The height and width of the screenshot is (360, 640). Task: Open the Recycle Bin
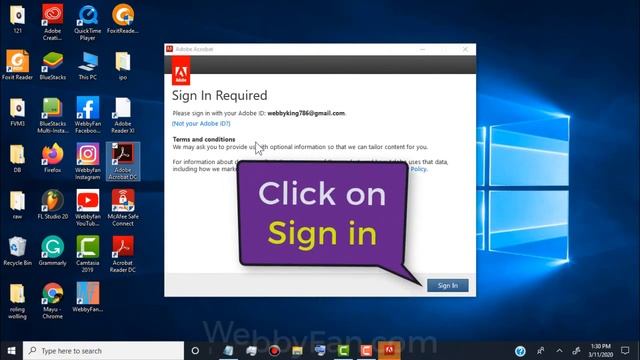(x=17, y=251)
